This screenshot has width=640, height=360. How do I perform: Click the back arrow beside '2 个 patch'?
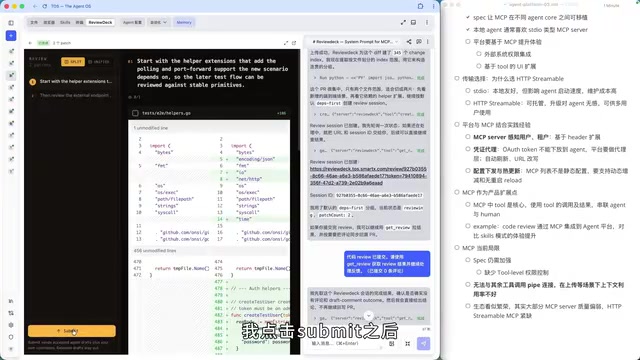pyautogui.click(x=30, y=43)
